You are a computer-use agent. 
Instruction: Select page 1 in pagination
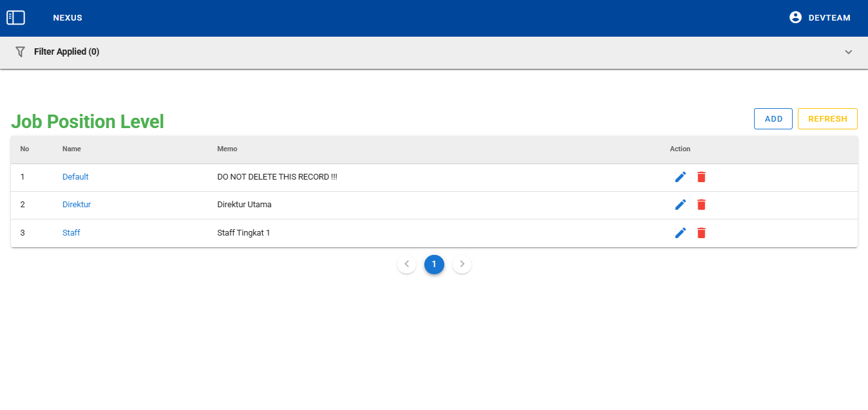434,264
